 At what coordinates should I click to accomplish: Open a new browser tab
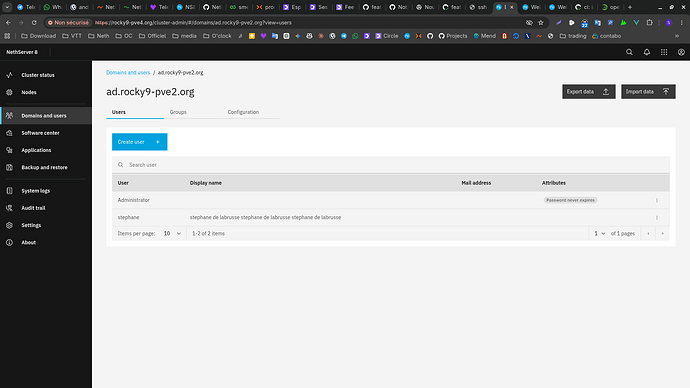click(x=630, y=7)
